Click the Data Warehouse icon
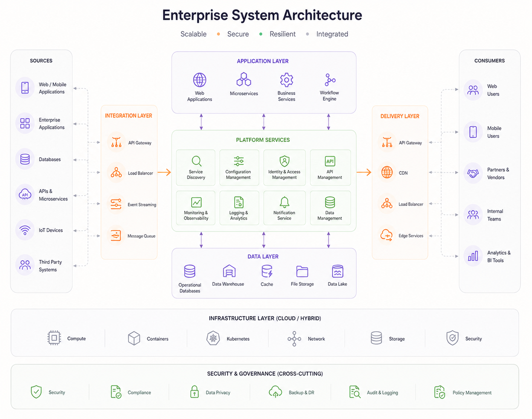Screen dimensions: 532x419 pos(229,271)
